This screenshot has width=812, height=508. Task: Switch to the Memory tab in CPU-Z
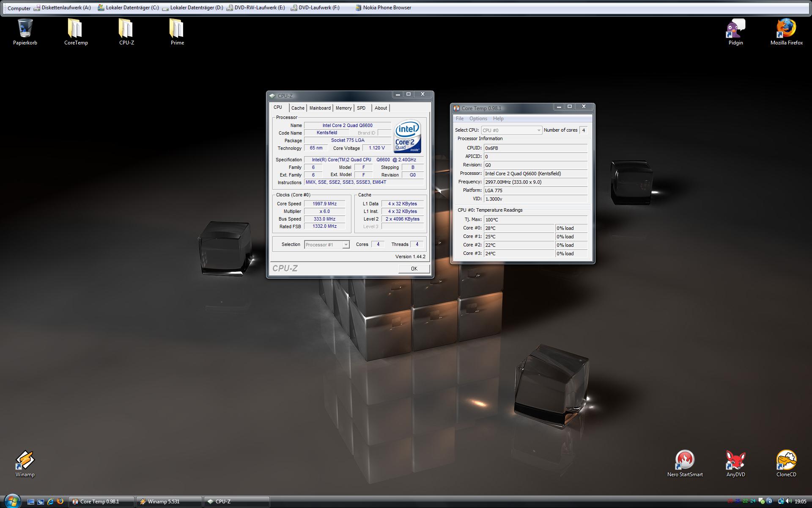[343, 108]
